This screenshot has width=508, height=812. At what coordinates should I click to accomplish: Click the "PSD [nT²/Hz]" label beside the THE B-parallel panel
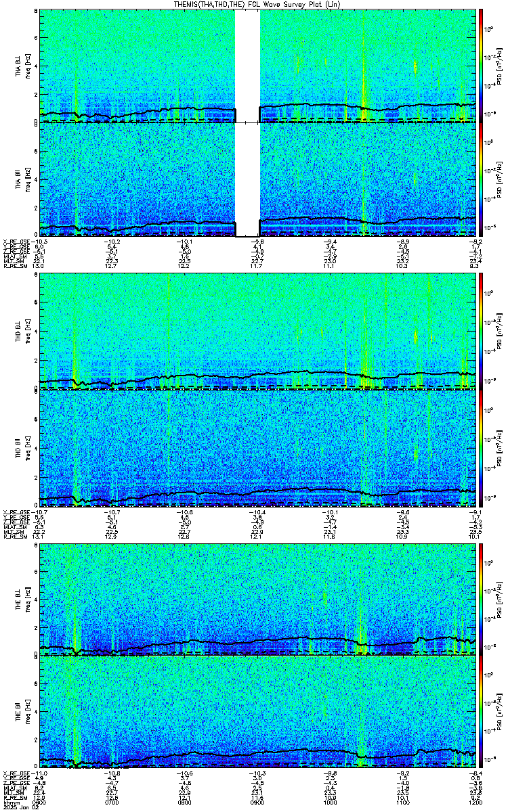[499, 713]
